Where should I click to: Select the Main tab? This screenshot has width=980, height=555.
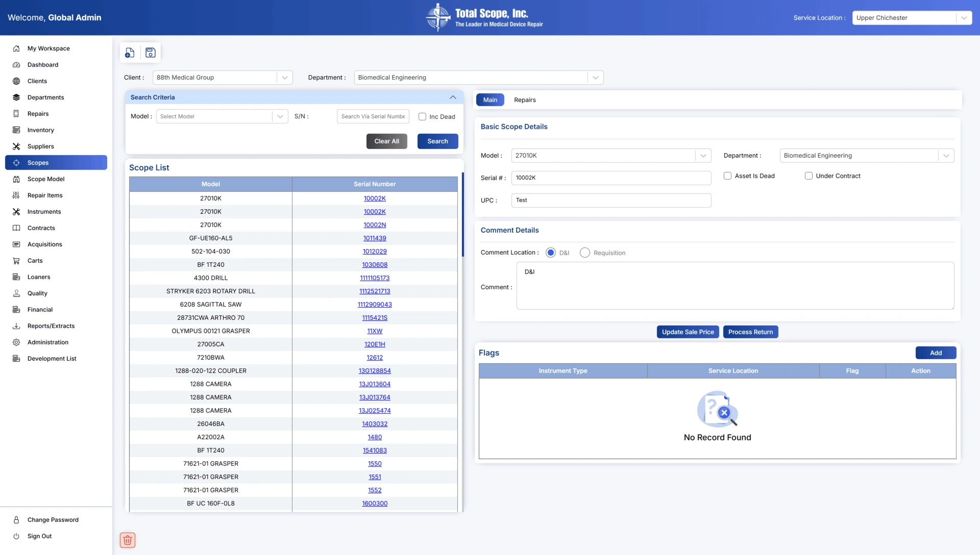pos(490,100)
